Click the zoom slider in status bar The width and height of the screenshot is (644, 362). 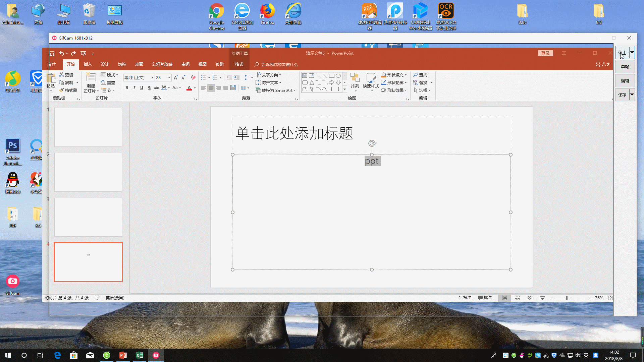coord(567,298)
